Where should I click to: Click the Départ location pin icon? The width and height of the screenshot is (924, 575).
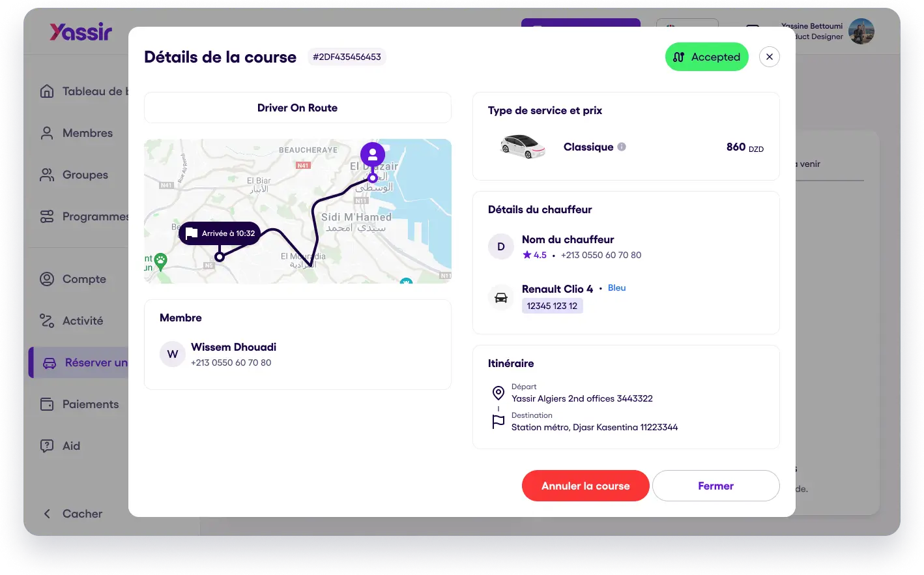[x=498, y=393]
